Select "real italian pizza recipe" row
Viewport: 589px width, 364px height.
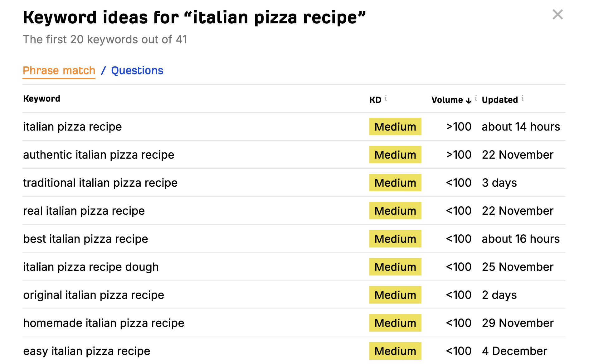294,211
